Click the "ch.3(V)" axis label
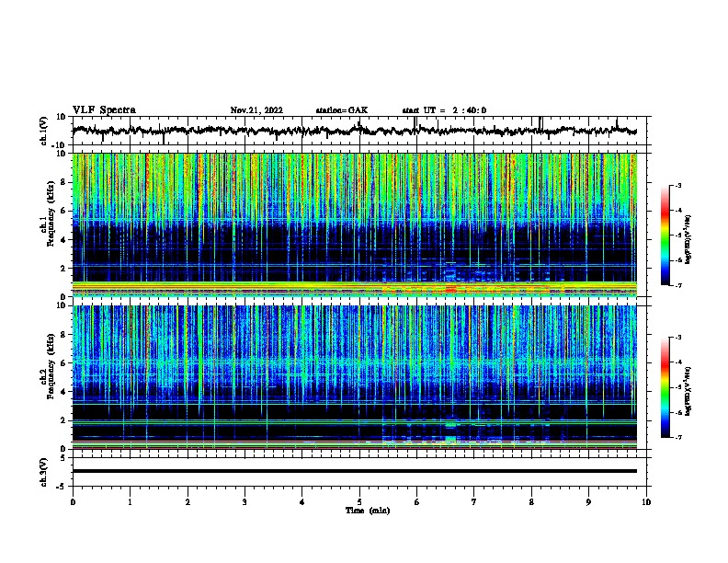728x563 pixels. pyautogui.click(x=44, y=472)
